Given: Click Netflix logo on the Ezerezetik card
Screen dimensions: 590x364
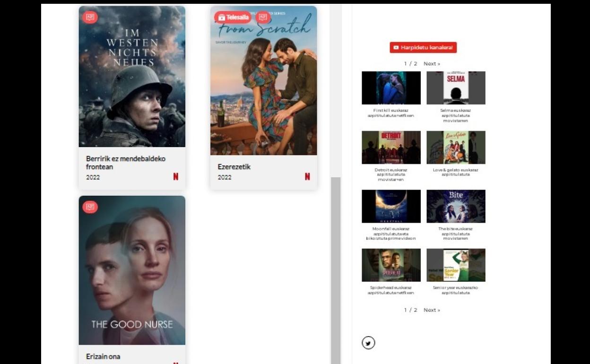Looking at the screenshot, I should click(x=307, y=177).
